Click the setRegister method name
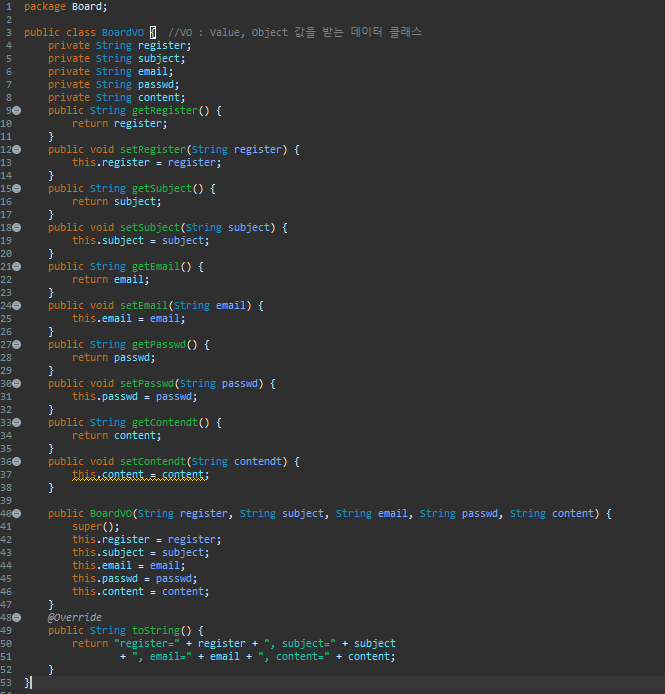Screen dimensions: 665x694 coord(153,150)
